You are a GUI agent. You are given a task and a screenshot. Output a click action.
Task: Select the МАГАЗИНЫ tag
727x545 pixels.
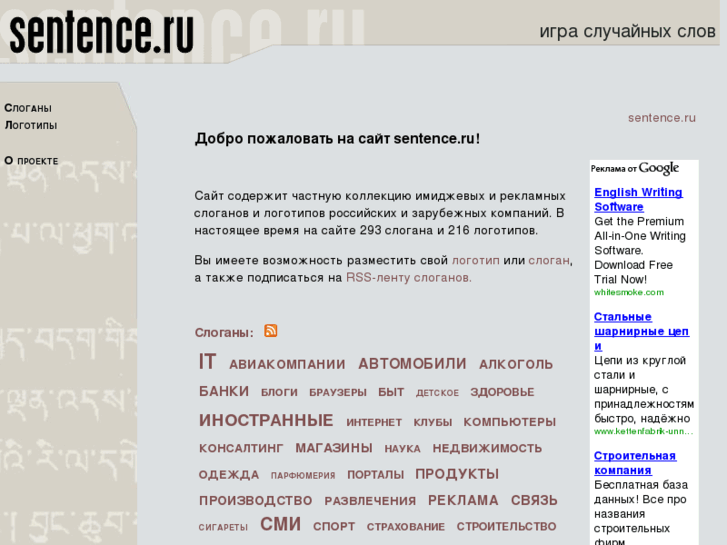click(334, 448)
